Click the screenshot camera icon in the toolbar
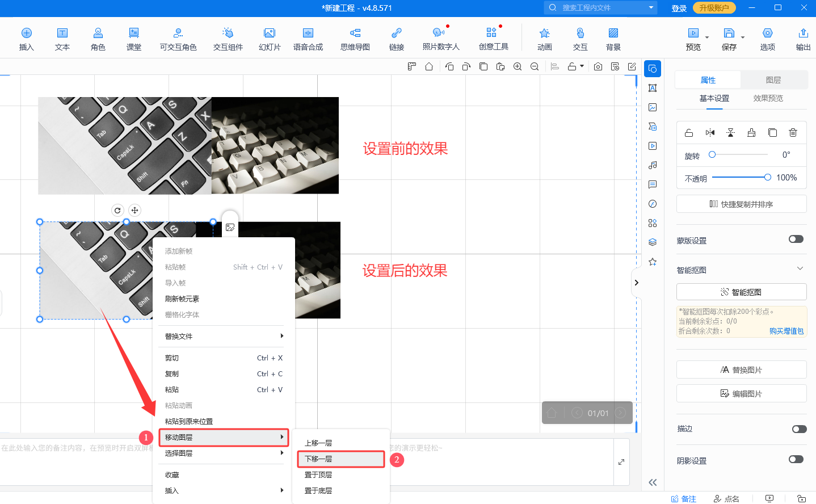 598,66
